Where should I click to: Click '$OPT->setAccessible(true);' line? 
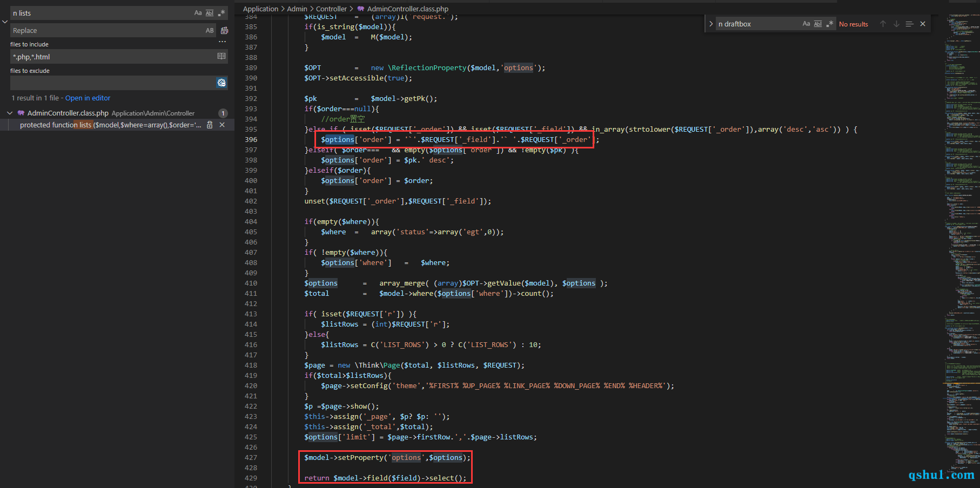click(x=358, y=78)
